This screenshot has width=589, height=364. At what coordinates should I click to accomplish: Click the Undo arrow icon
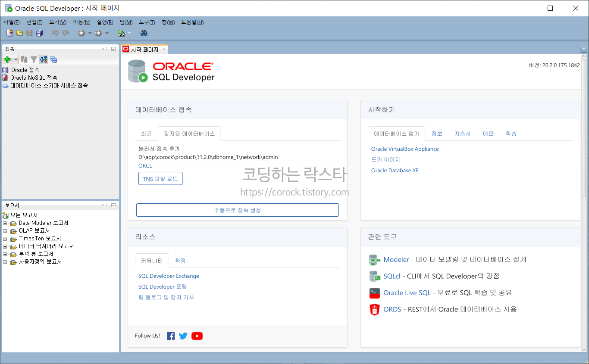tap(55, 33)
